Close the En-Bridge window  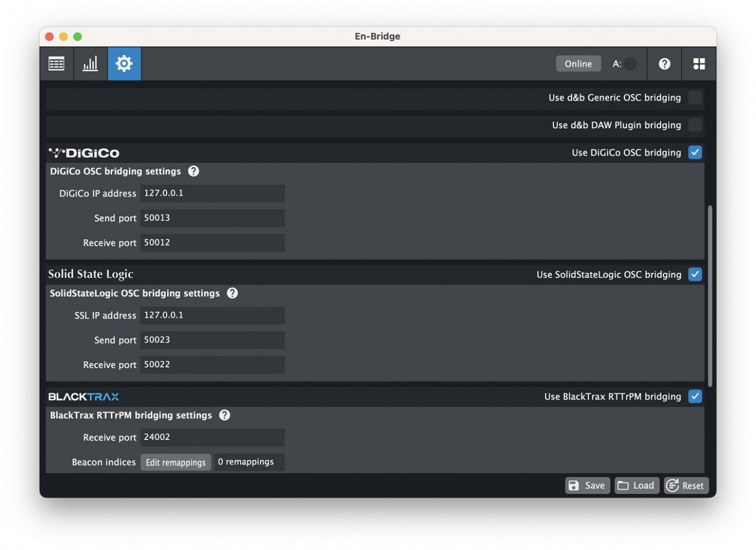click(x=49, y=36)
